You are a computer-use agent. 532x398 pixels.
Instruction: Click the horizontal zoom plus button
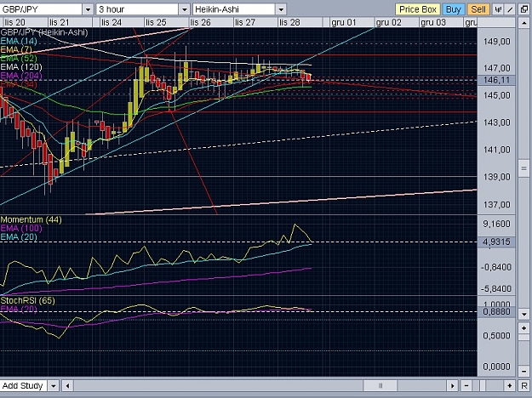(x=510, y=385)
